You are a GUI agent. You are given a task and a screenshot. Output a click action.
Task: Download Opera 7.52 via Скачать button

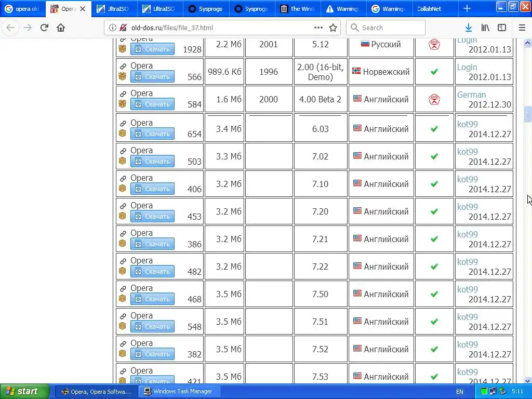click(152, 354)
